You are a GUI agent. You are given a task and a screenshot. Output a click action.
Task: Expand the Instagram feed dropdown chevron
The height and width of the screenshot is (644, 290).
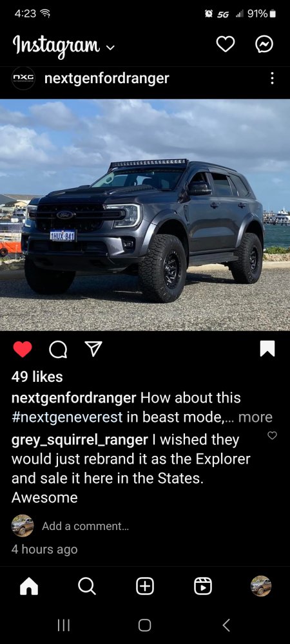coord(110,48)
